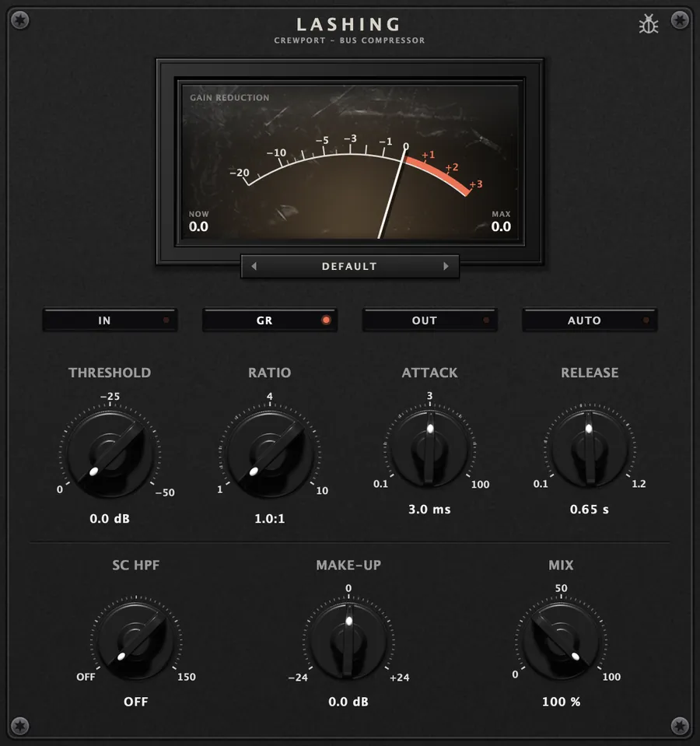
Task: Click the bug logo icon
Action: tap(648, 24)
